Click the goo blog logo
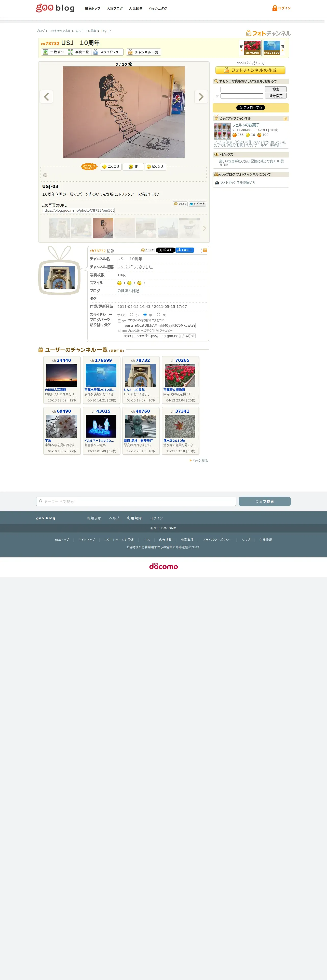 [55, 8]
